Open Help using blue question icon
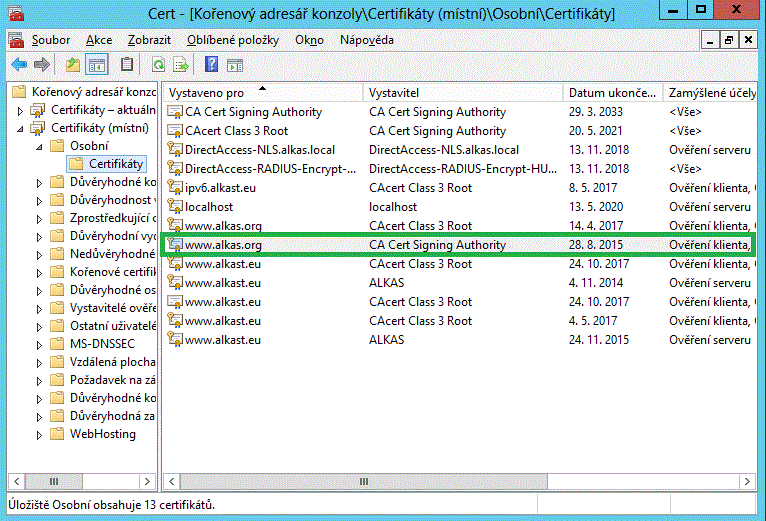 point(211,65)
